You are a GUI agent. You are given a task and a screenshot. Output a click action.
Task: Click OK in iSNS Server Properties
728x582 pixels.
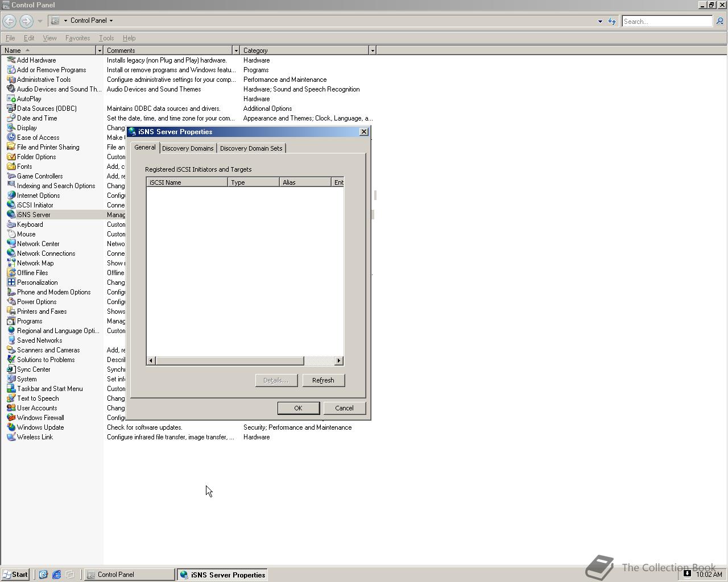[298, 408]
